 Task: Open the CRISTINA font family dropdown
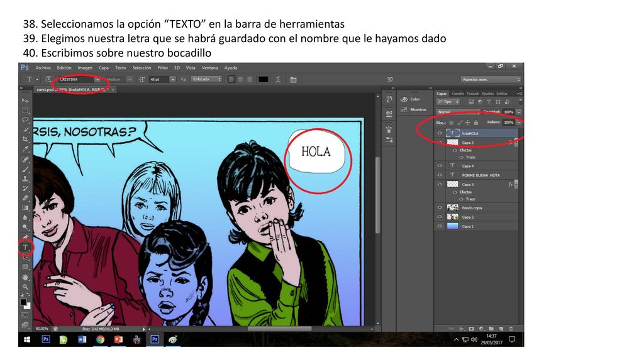pos(97,79)
